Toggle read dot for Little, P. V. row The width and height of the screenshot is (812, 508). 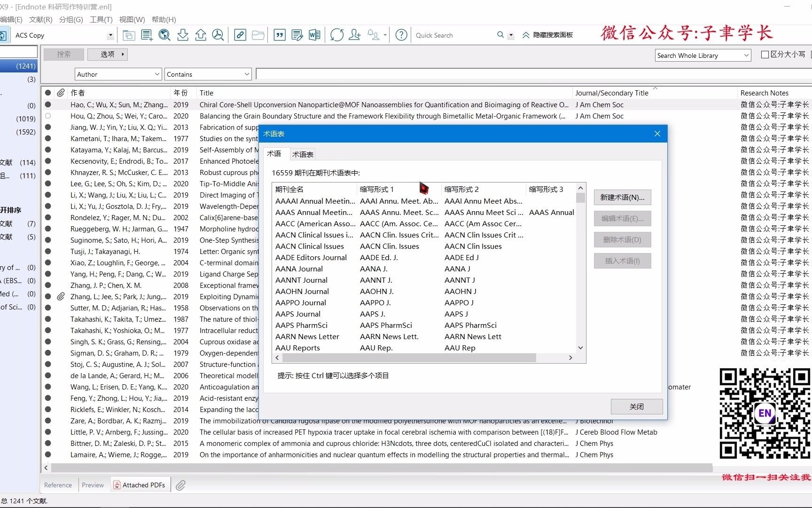pos(48,432)
